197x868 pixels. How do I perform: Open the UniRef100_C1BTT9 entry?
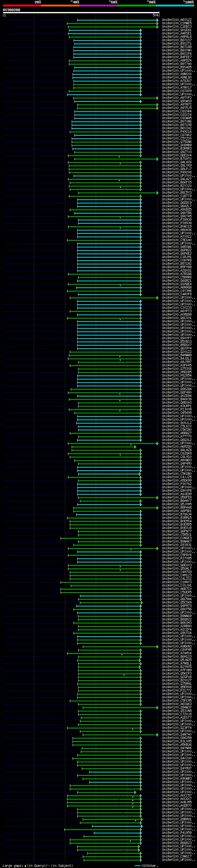pos(177,196)
